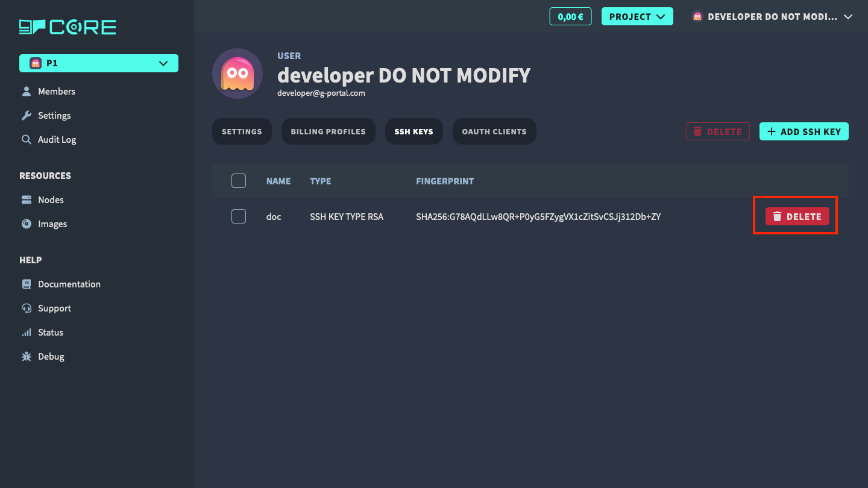Click the Core logo in the top left
868x488 pixels.
point(67,27)
